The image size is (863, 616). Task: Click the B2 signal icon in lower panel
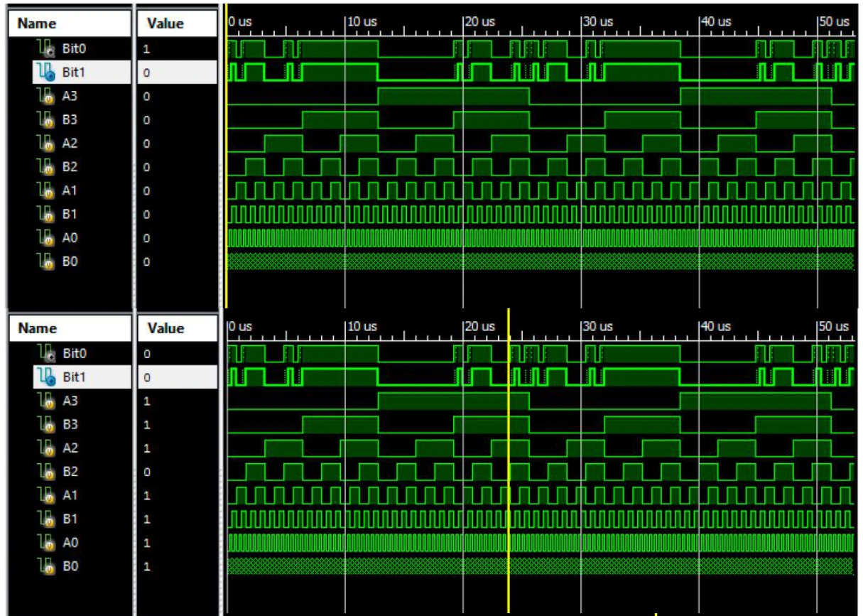pos(45,472)
